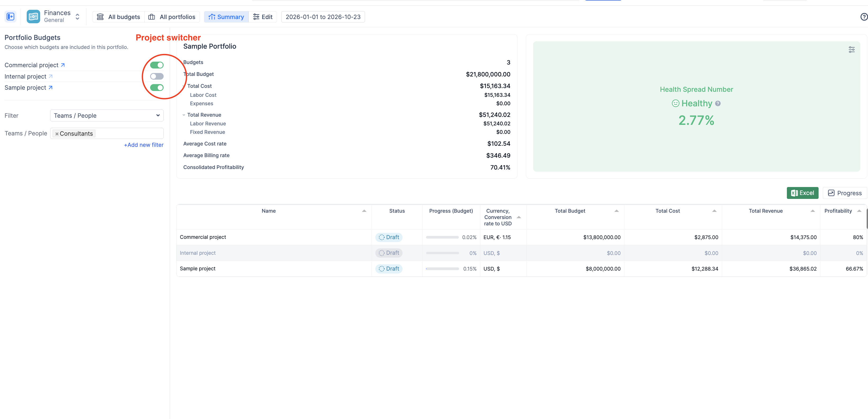Click Draft status of Commercial project row

tap(389, 237)
